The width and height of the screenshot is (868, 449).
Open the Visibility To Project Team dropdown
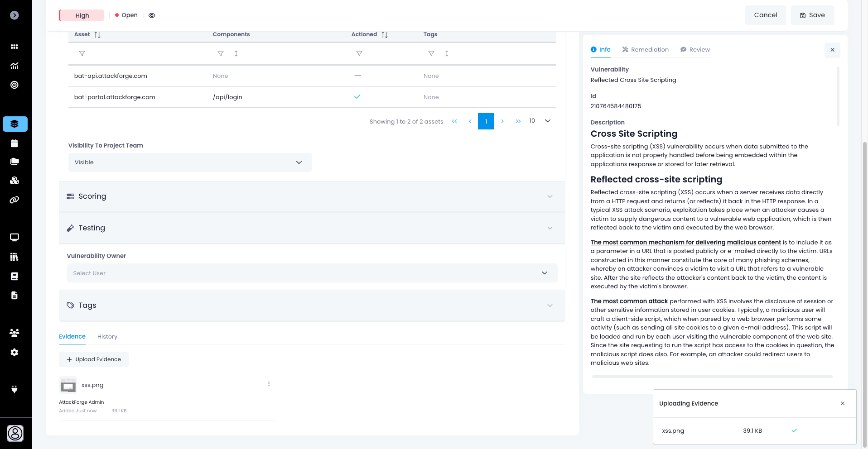coord(190,162)
